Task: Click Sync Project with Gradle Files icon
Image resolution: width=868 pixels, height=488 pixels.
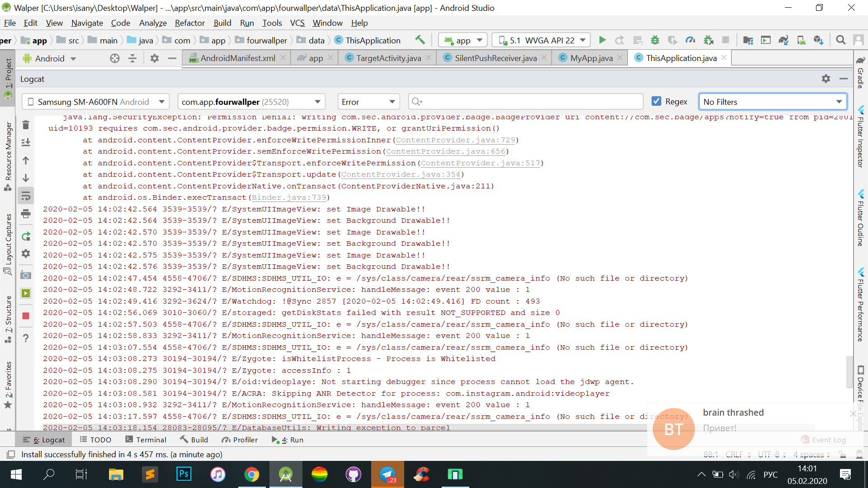Action: point(783,40)
